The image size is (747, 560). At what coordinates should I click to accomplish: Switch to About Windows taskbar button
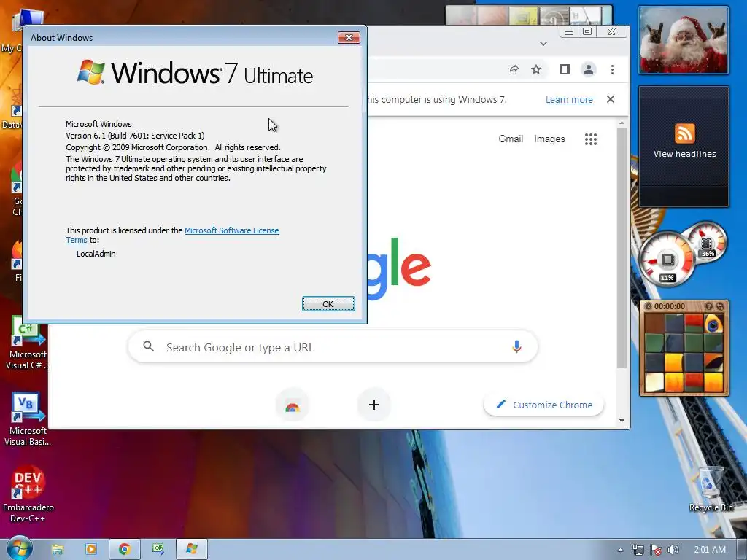pos(192,549)
